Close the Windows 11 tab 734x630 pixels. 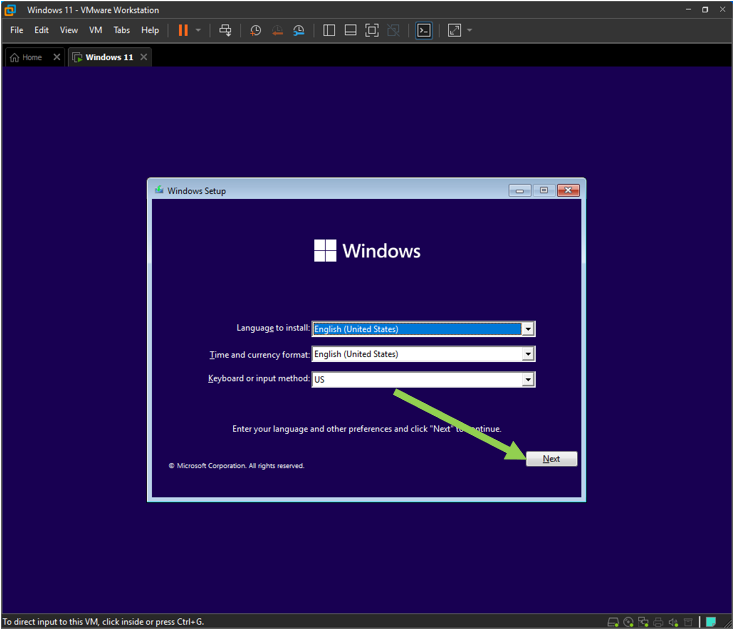pyautogui.click(x=144, y=57)
